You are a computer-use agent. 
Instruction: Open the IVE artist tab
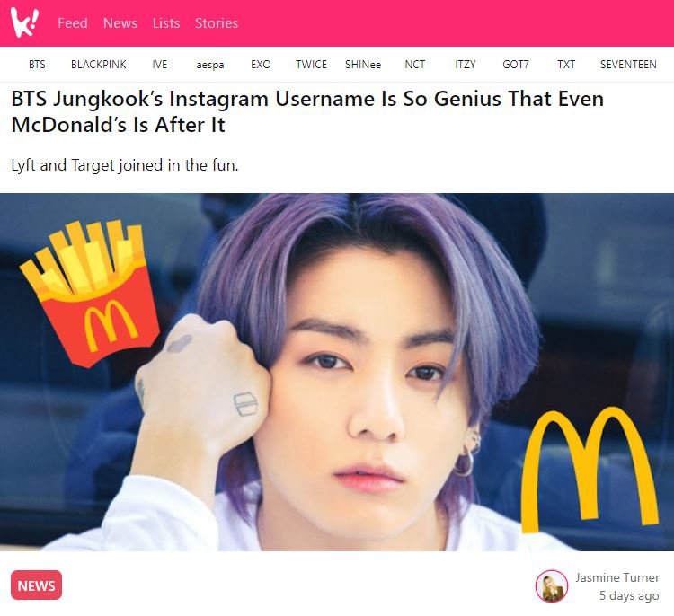[159, 65]
